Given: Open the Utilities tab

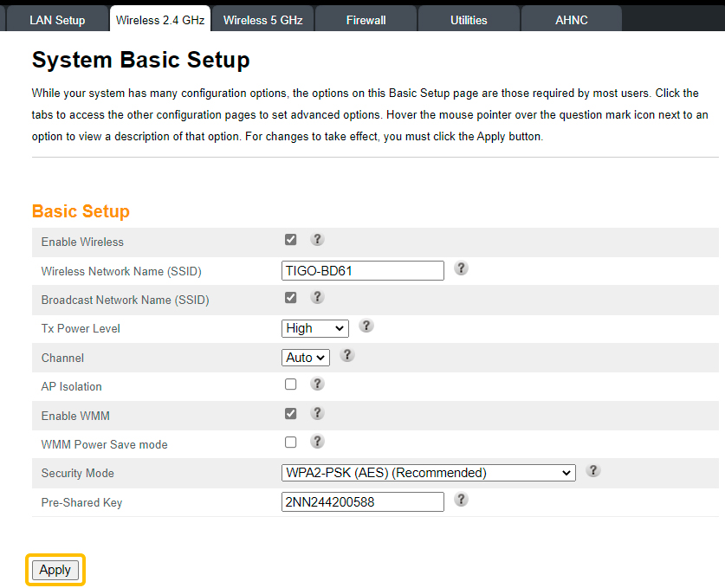Looking at the screenshot, I should [469, 20].
